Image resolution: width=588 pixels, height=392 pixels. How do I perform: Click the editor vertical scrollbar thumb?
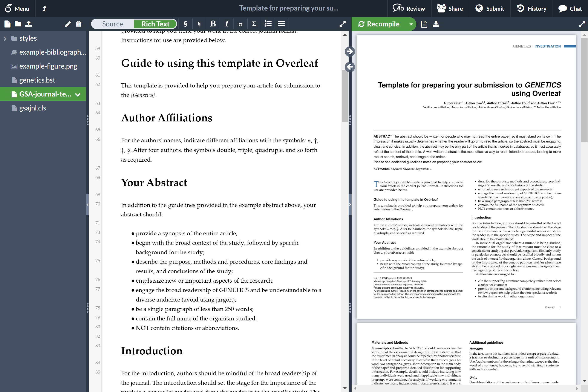click(345, 96)
